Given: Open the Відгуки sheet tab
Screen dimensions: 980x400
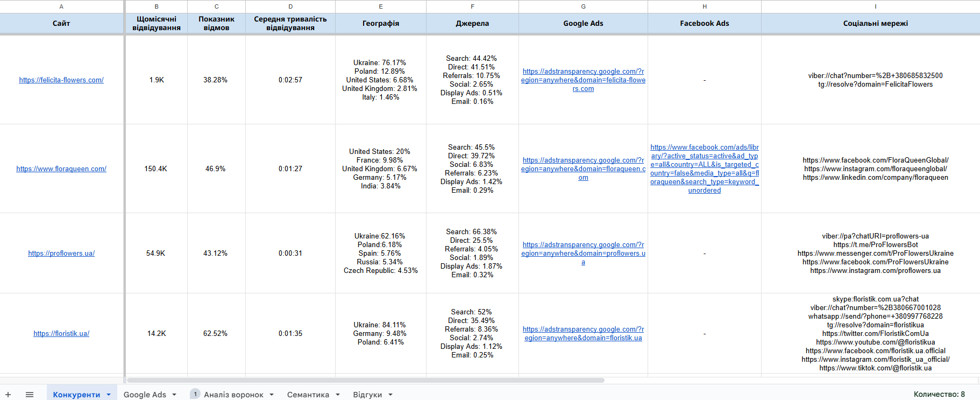Looking at the screenshot, I should click(367, 395).
